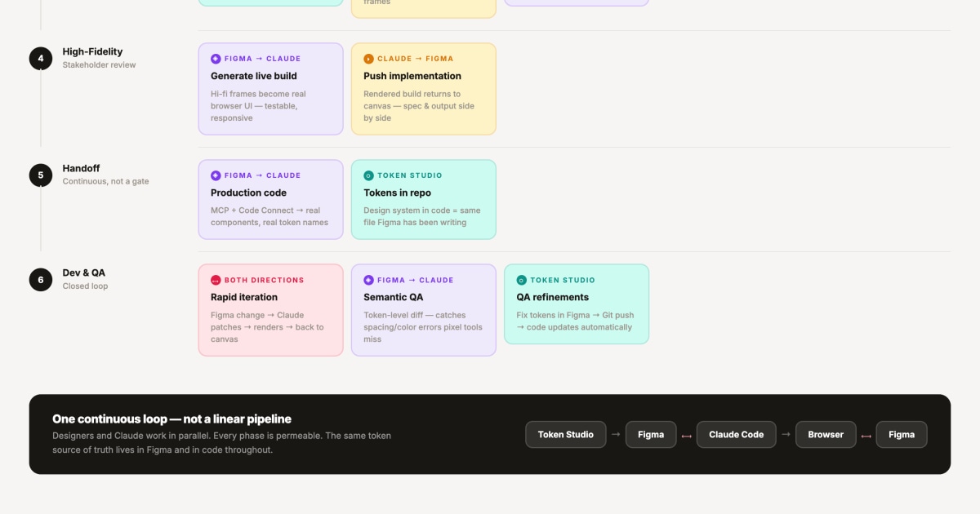Select the Figma→Claude icon on Production code
980x514 pixels.
coord(216,175)
